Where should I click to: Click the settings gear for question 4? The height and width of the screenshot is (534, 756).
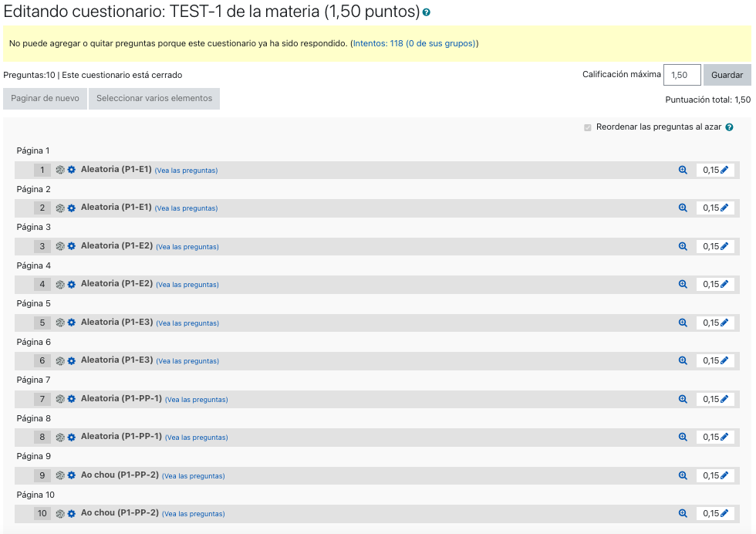[x=71, y=285]
